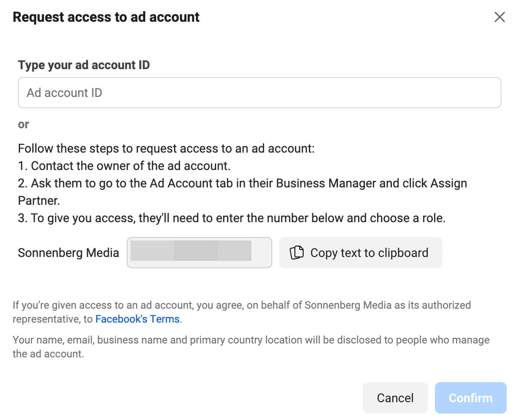The image size is (518, 420).
Task: Close the Request access dialog with the X
Action: coord(499,17)
